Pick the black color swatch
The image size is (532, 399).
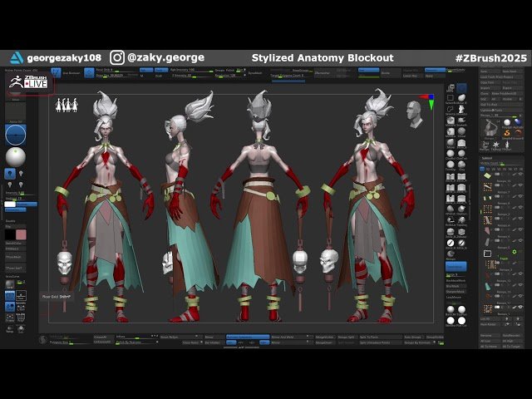click(10, 234)
